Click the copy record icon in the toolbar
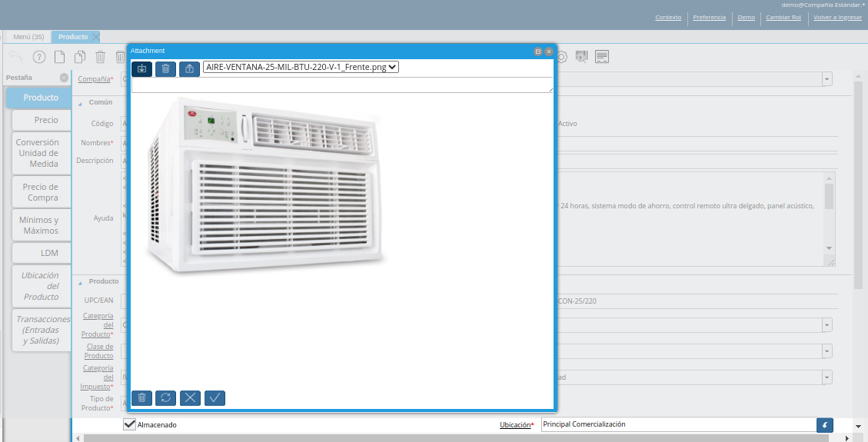 80,56
